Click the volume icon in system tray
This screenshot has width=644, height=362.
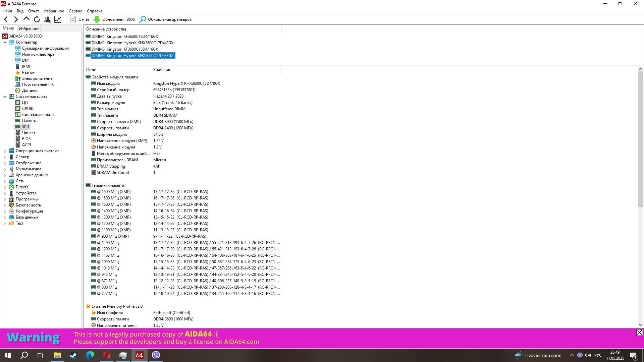(x=588, y=355)
